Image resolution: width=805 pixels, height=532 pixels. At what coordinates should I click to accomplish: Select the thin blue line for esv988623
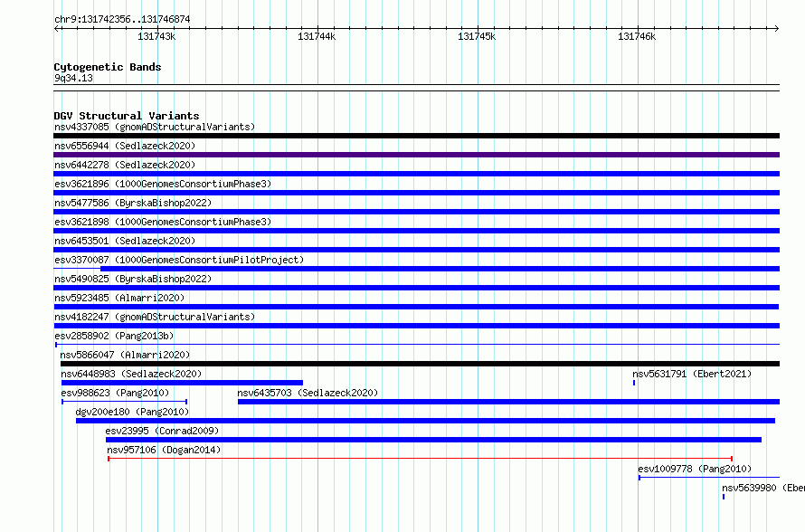pos(124,402)
